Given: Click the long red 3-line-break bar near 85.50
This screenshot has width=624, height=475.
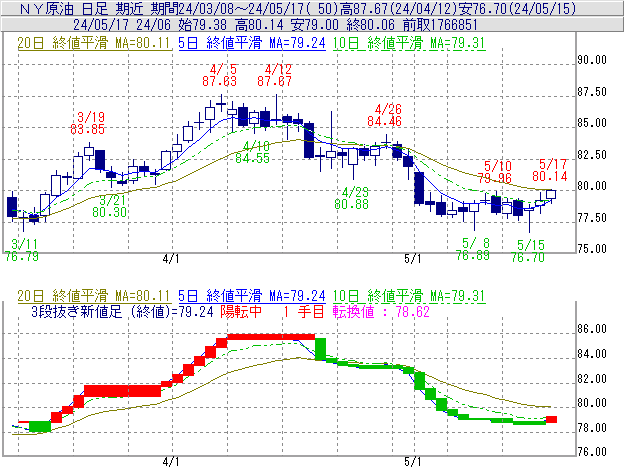Looking at the screenshot, I should pyautogui.click(x=271, y=337).
